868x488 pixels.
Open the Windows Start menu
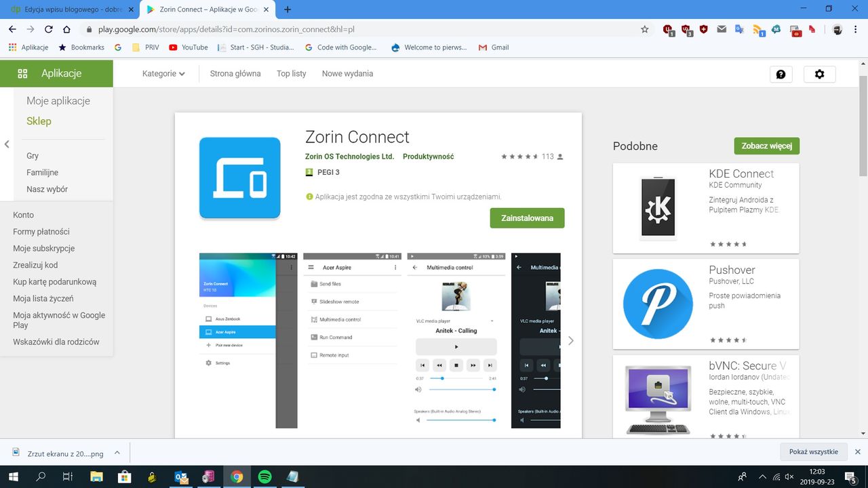13,476
